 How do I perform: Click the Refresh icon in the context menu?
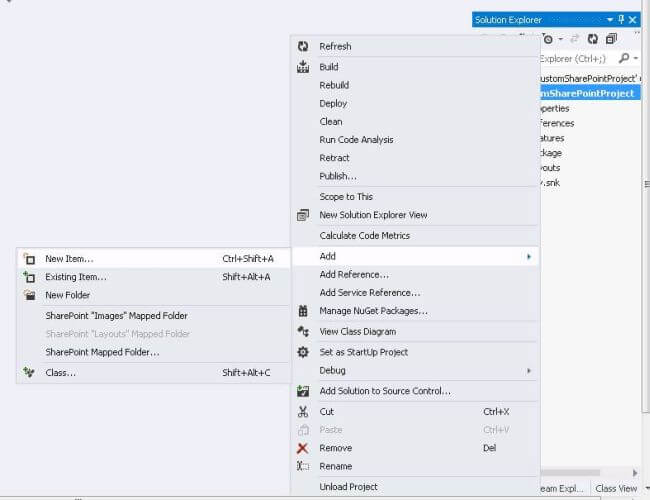(x=303, y=46)
